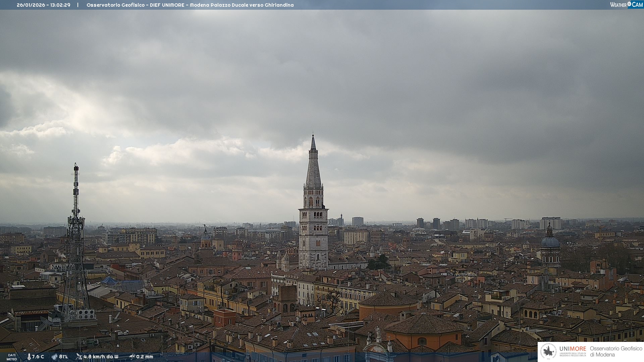Click the 26/01/2026 date and time stamp

point(44,5)
